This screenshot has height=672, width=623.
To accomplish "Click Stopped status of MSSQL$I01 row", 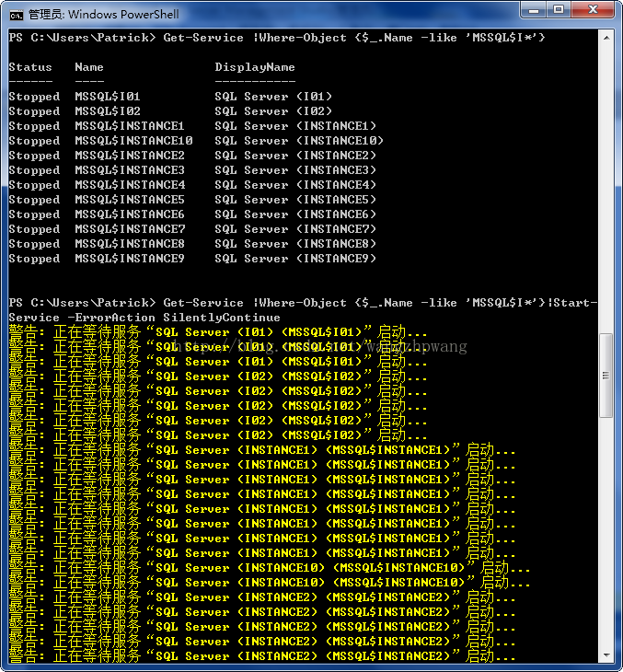I will coord(34,97).
